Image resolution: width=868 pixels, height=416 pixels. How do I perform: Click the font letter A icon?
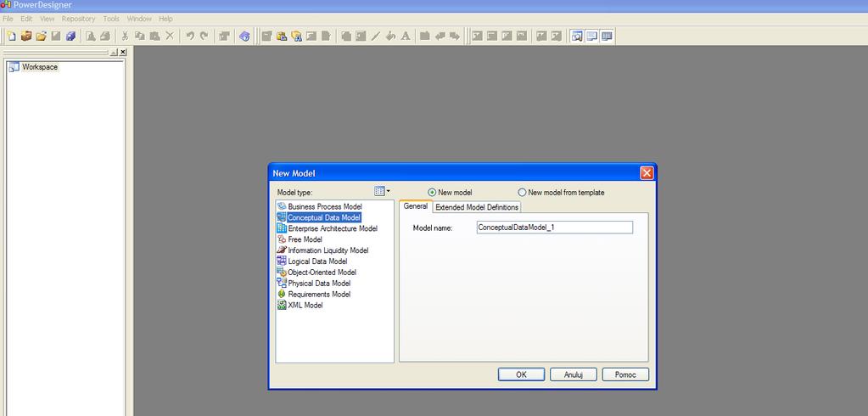[406, 37]
